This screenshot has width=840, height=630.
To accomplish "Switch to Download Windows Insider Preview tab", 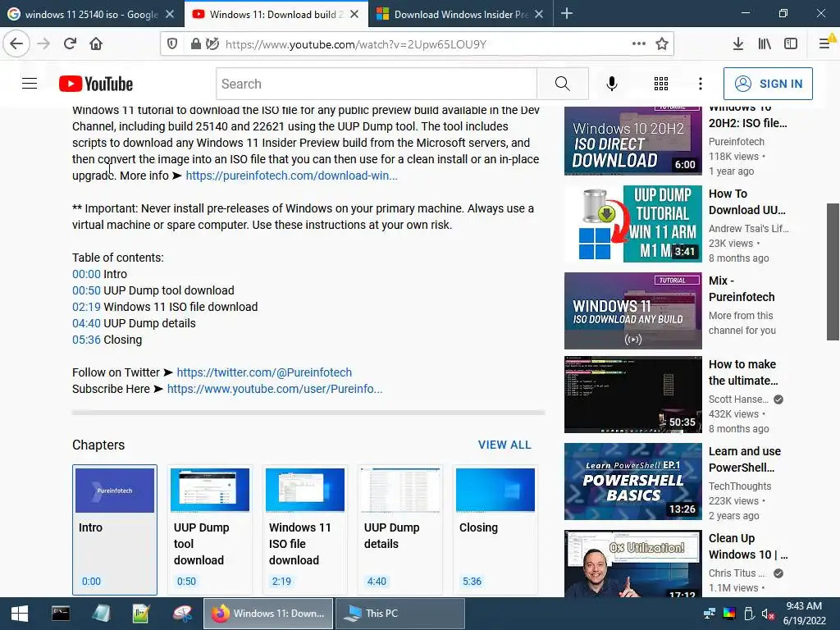I will (x=460, y=15).
